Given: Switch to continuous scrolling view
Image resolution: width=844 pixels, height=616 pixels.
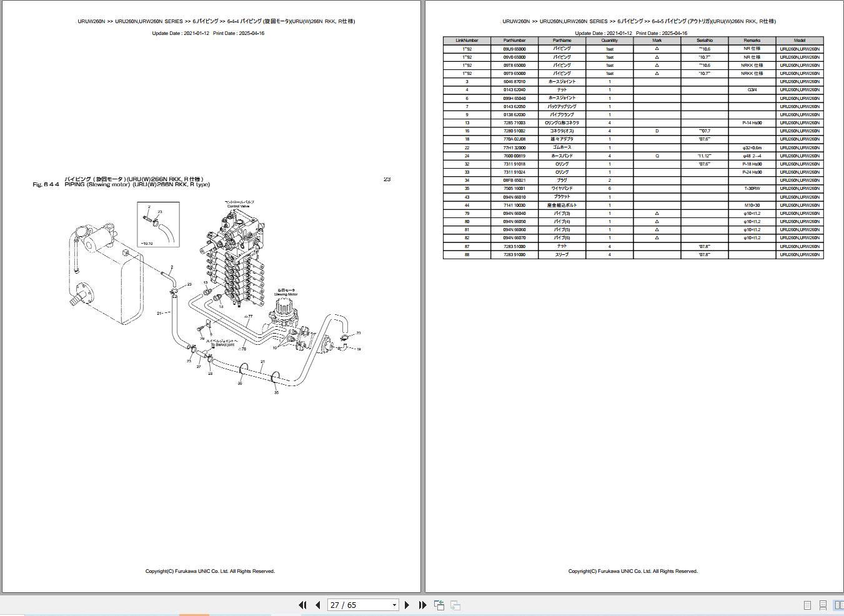Looking at the screenshot, I should coord(823,605).
